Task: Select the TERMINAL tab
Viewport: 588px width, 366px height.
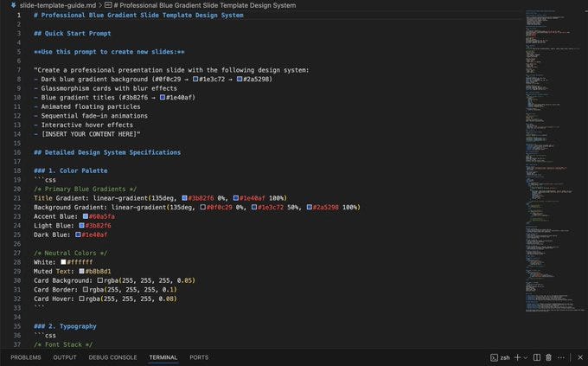Action: 163,357
